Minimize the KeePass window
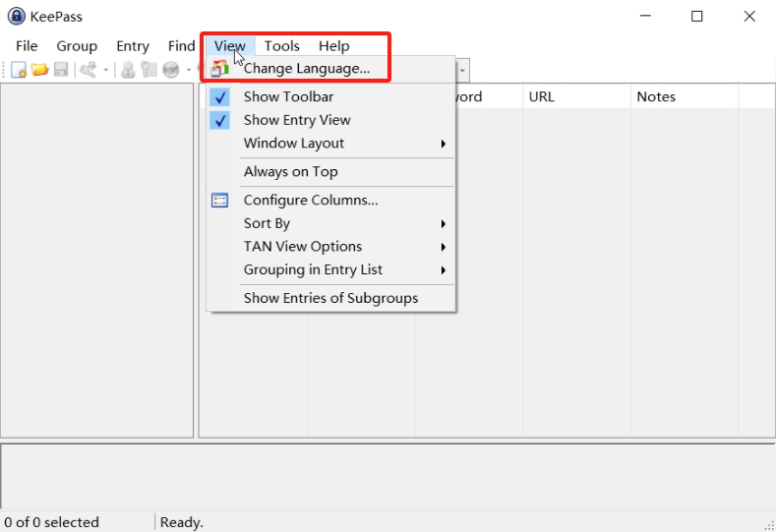 645,17
